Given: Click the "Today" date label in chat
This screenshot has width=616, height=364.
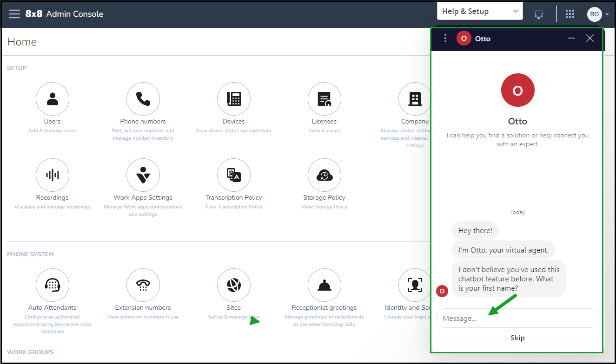Looking at the screenshot, I should tap(517, 212).
